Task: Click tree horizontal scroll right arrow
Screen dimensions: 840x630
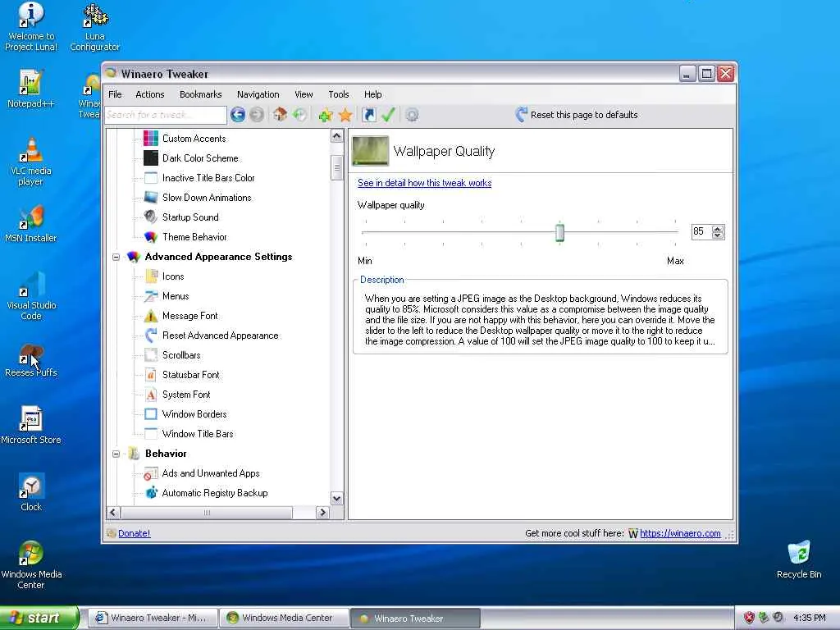Action: (x=322, y=513)
